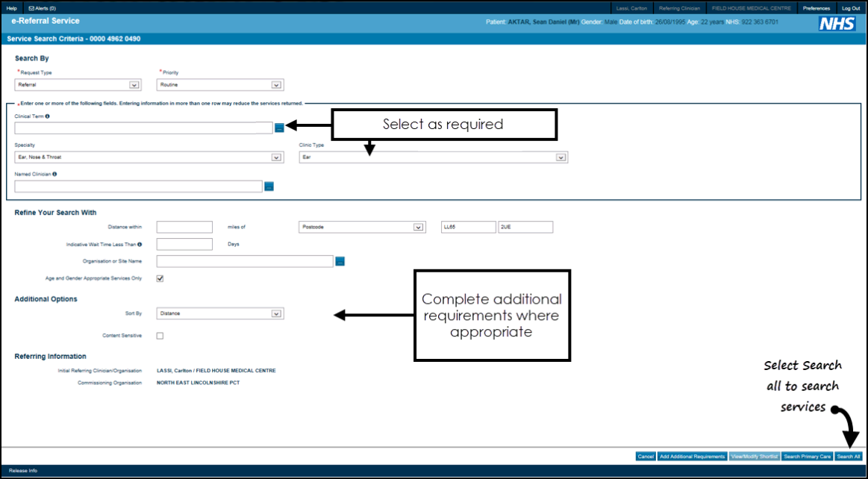Focus the LL65 postcode field
Screen dimensions: 868x479
pos(468,228)
